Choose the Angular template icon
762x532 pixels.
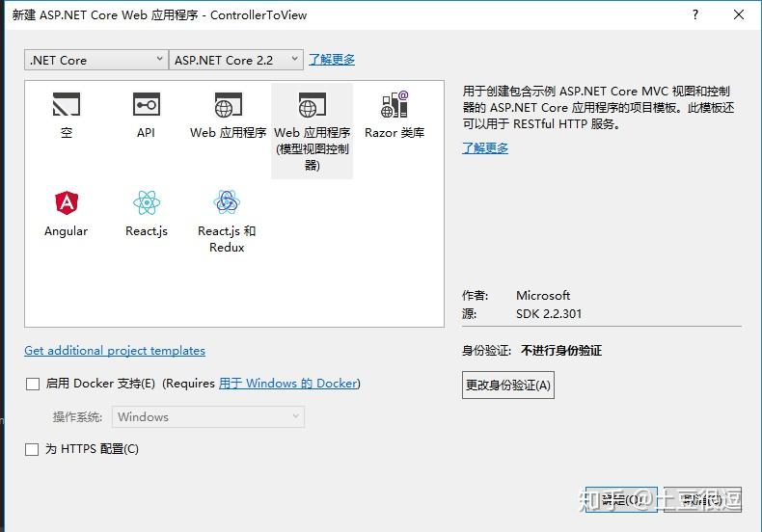[67, 202]
